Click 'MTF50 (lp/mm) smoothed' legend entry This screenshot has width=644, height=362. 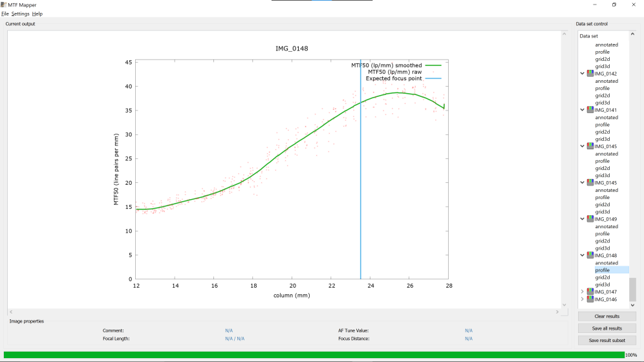387,65
